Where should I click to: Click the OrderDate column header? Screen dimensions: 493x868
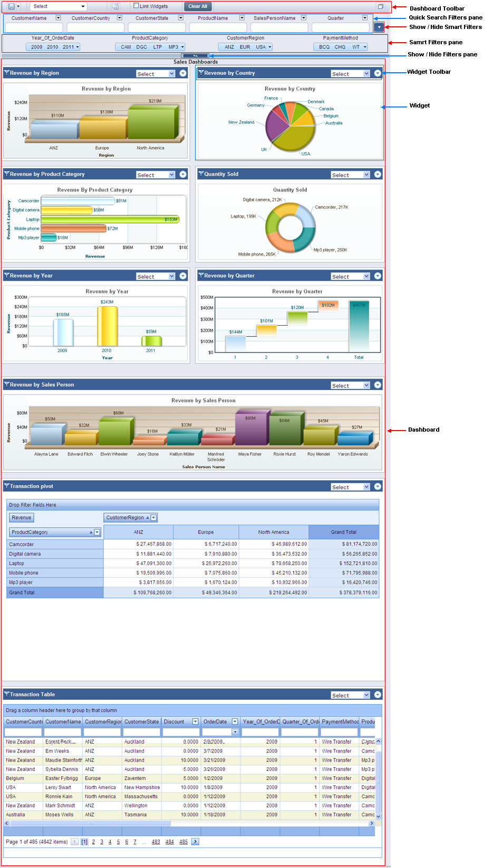pos(215,721)
